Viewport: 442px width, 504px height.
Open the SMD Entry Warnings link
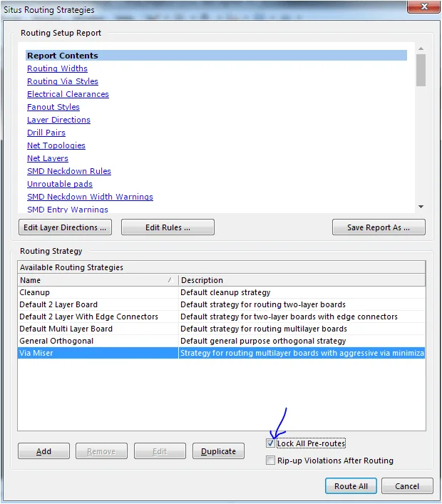(x=68, y=210)
